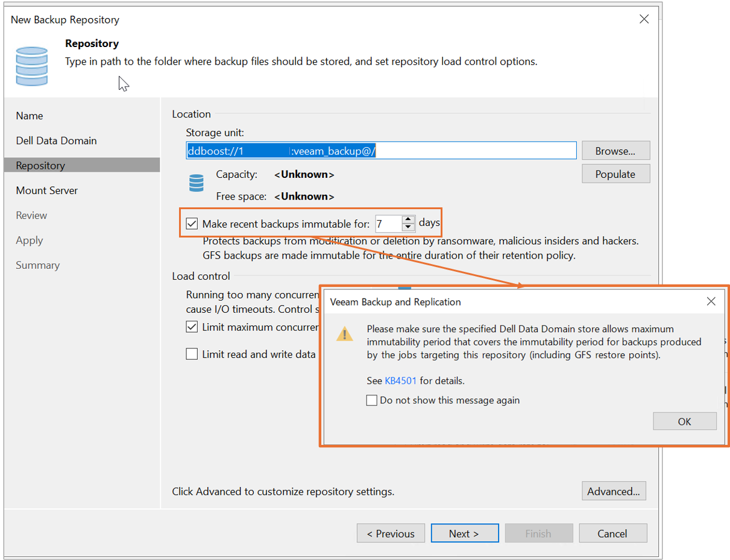Proceed with the Next > button
The image size is (730, 560).
pyautogui.click(x=464, y=533)
